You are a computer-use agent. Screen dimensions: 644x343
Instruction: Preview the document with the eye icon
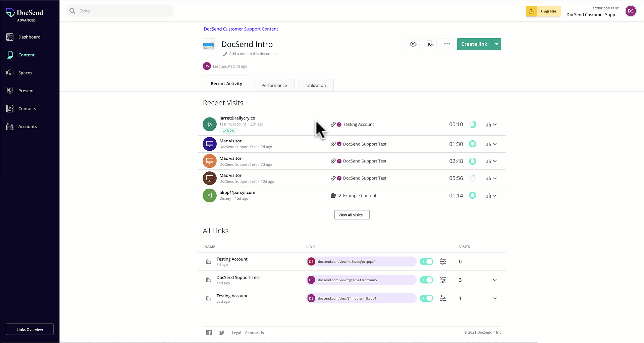pos(413,44)
